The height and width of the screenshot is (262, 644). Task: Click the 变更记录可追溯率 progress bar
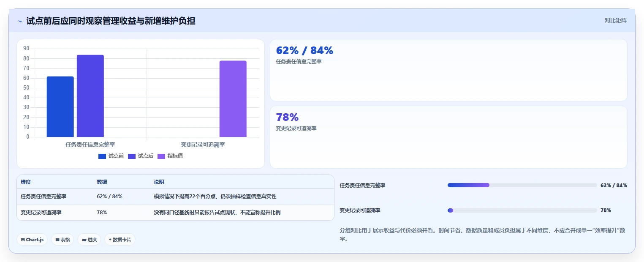(522, 210)
